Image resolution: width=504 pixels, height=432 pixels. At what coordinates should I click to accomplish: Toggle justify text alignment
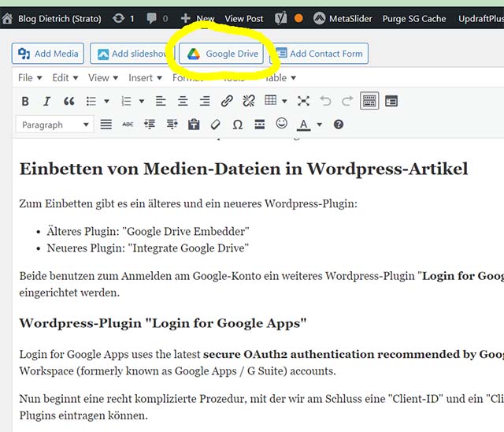[106, 125]
